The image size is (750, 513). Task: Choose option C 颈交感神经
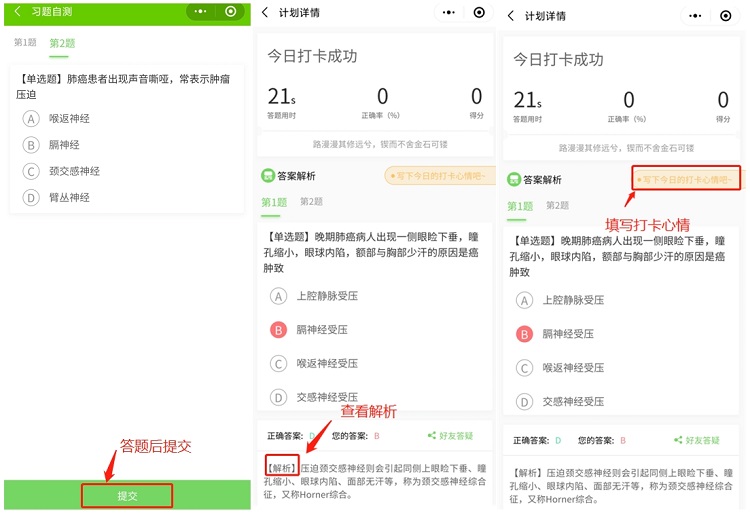tap(31, 171)
